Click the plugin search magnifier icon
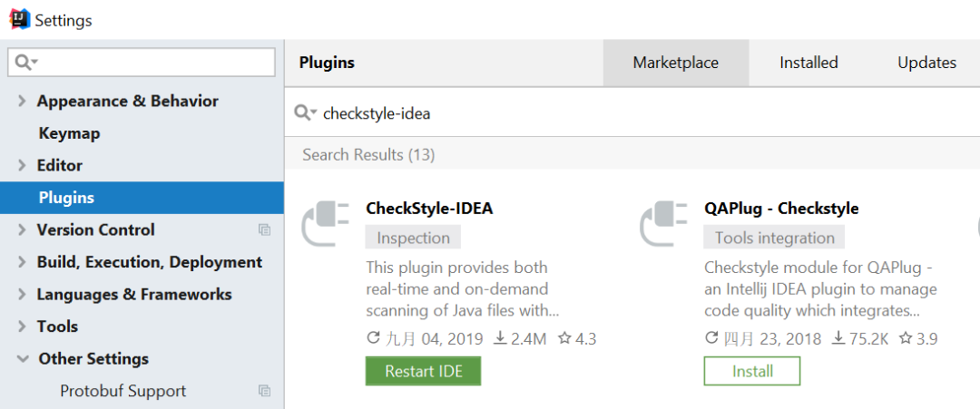This screenshot has width=980, height=409. pyautogui.click(x=306, y=112)
